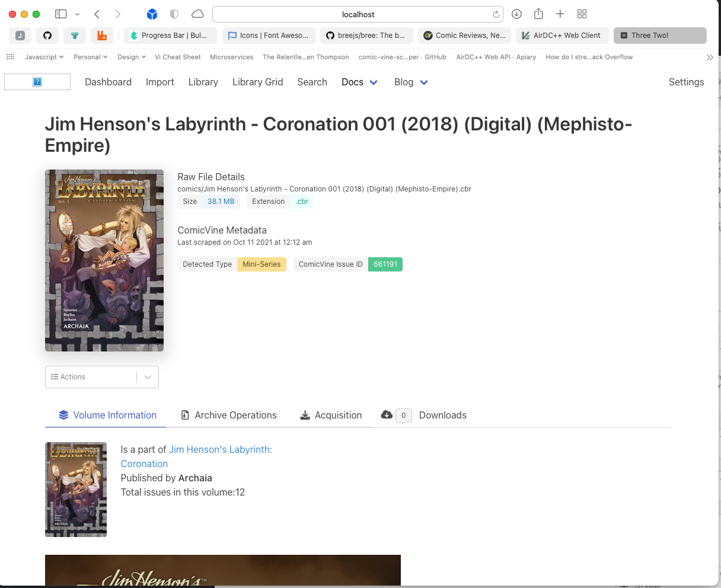Open a new tab with plus icon

pos(560,14)
